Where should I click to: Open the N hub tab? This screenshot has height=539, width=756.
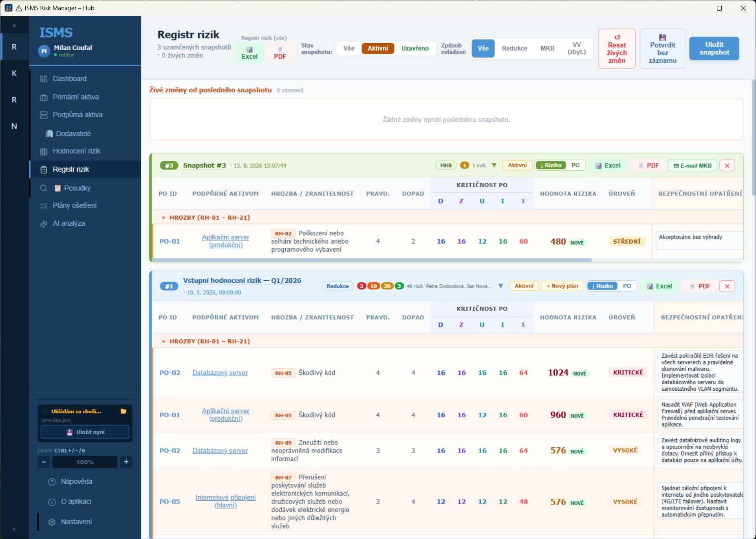(14, 126)
